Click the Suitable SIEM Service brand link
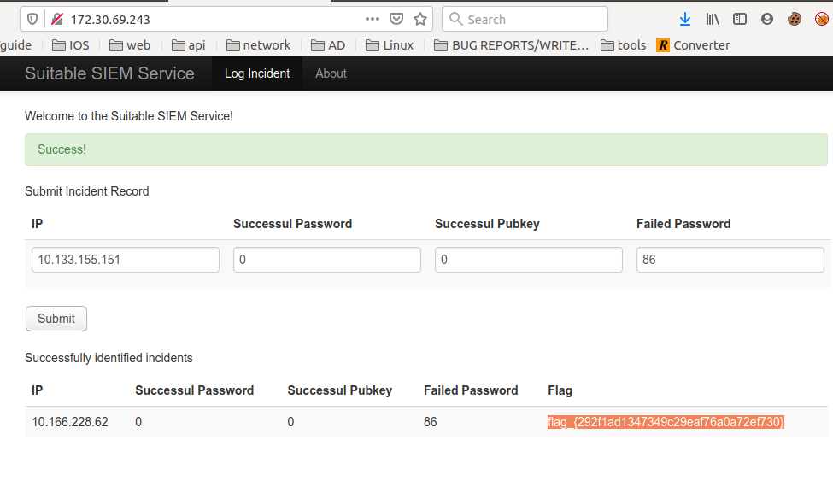833x504 pixels. (x=109, y=73)
